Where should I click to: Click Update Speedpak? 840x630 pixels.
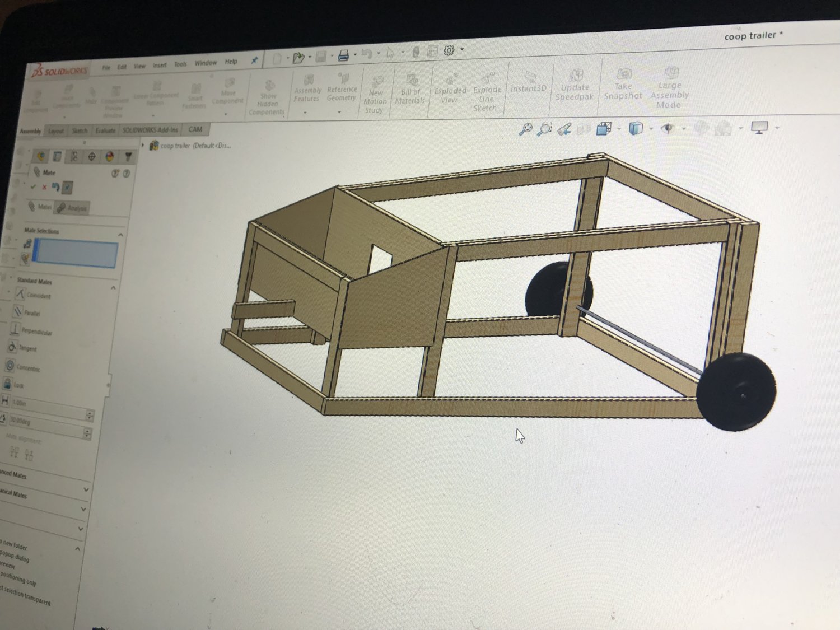point(575,85)
